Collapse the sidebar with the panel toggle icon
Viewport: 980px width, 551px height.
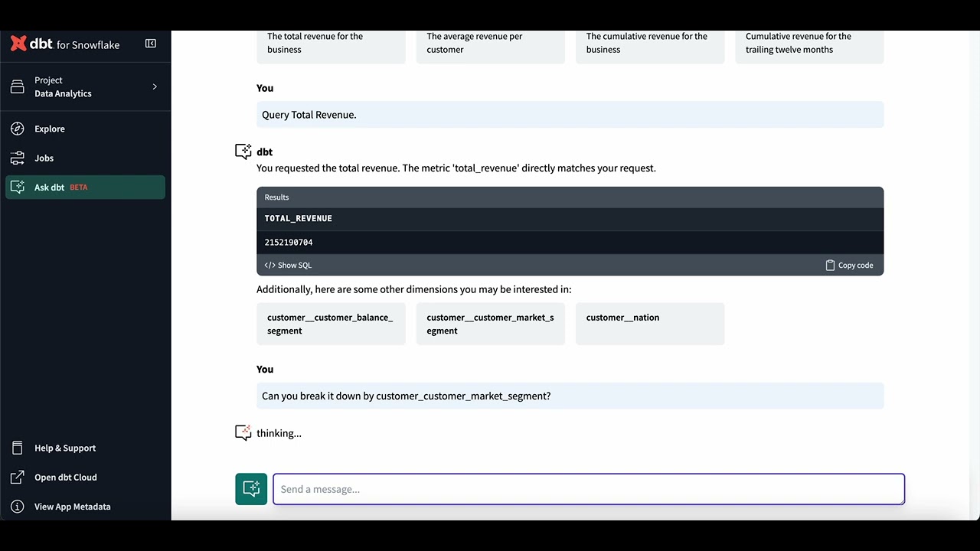coord(151,44)
